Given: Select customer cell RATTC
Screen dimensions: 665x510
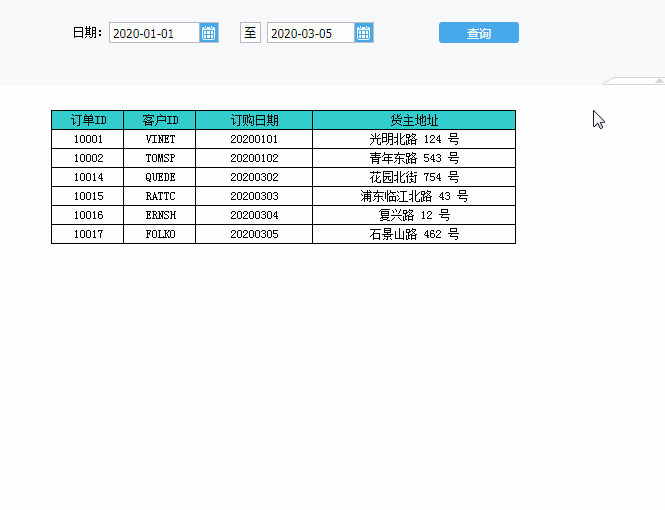Looking at the screenshot, I should tap(159, 196).
